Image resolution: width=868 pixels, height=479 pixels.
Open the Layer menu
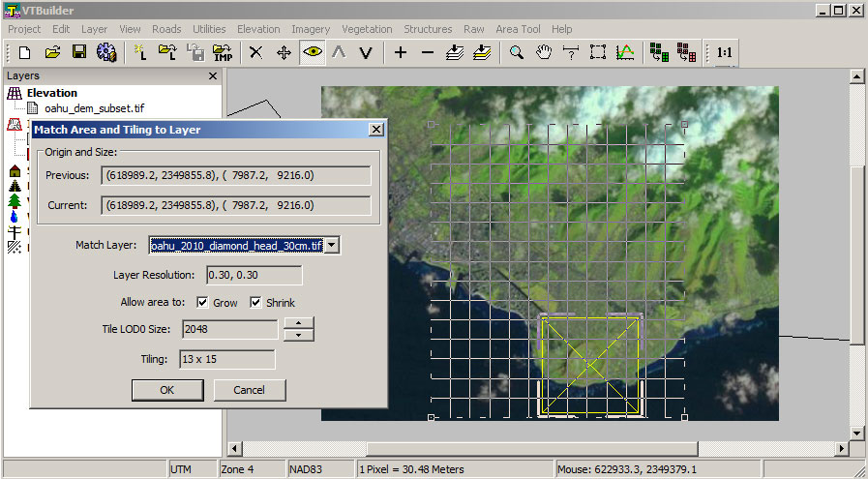pos(94,29)
